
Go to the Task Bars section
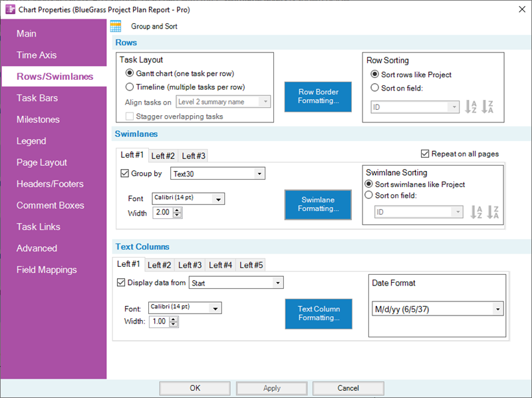click(x=37, y=98)
